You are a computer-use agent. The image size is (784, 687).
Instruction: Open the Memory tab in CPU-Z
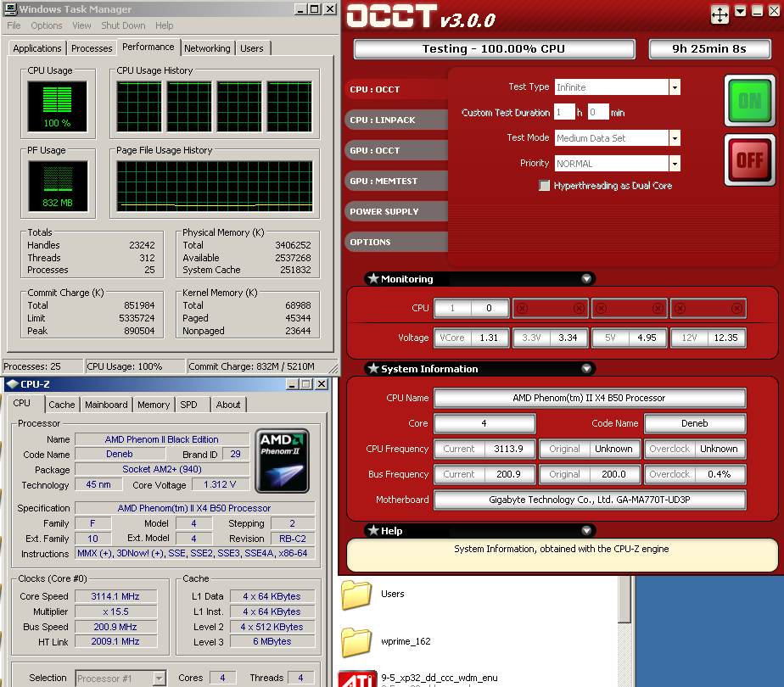(x=154, y=405)
